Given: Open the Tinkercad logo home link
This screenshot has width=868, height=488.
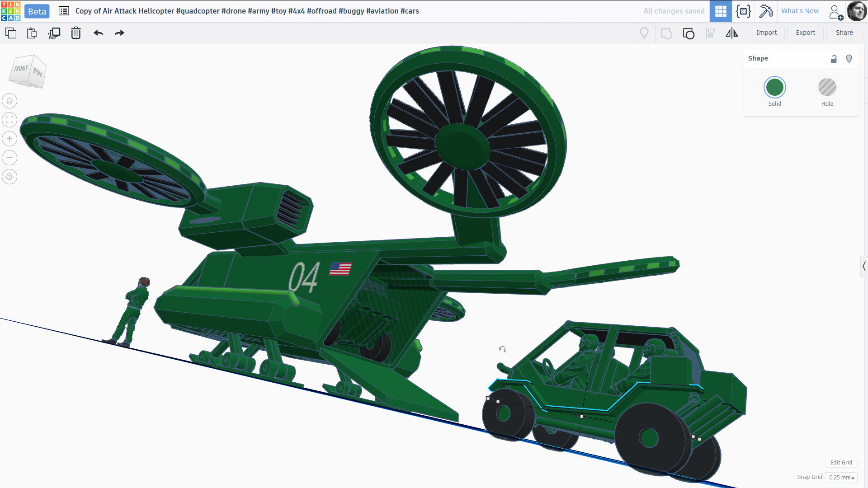Looking at the screenshot, I should (11, 11).
